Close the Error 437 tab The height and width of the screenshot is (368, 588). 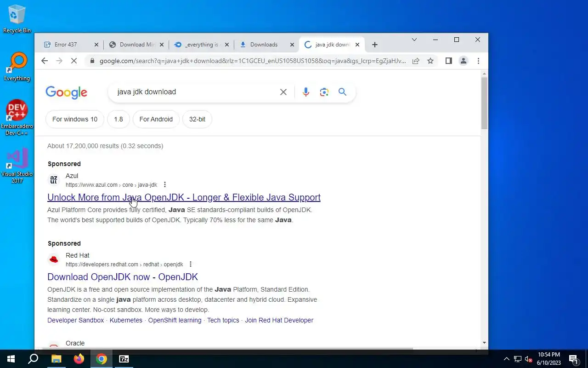(96, 45)
